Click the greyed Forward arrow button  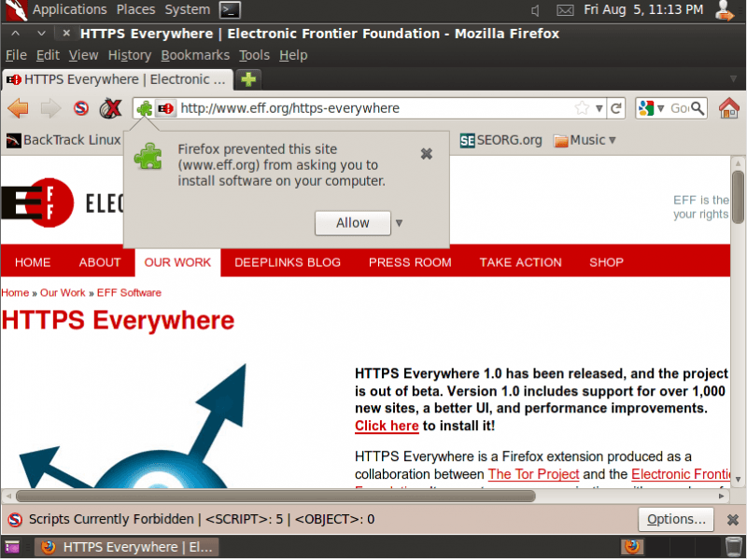51,108
